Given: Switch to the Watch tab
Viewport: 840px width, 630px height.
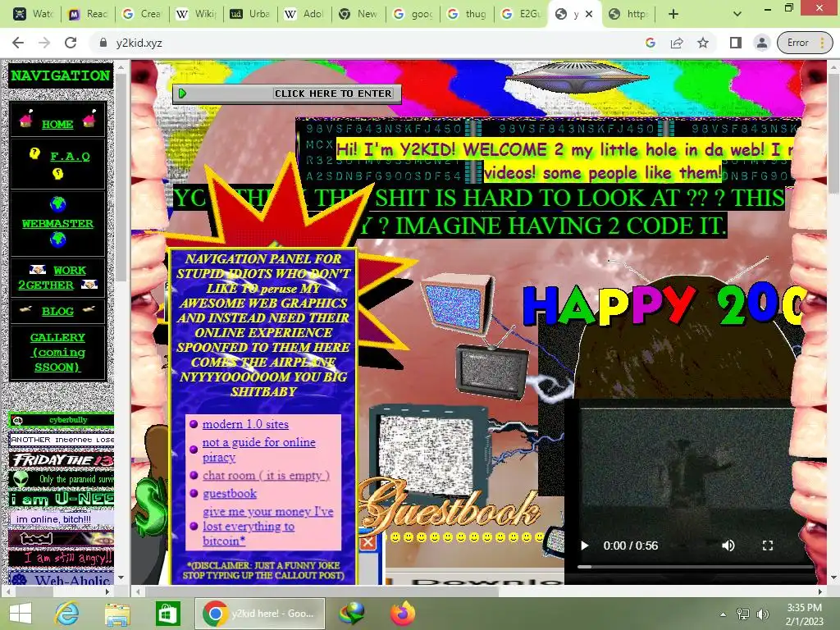Looking at the screenshot, I should click(33, 14).
